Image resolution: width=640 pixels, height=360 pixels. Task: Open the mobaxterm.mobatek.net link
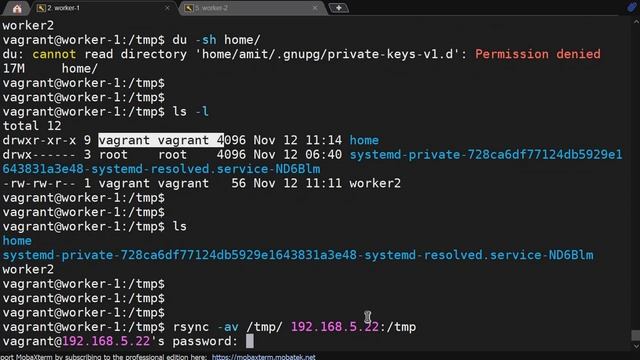pos(263,357)
